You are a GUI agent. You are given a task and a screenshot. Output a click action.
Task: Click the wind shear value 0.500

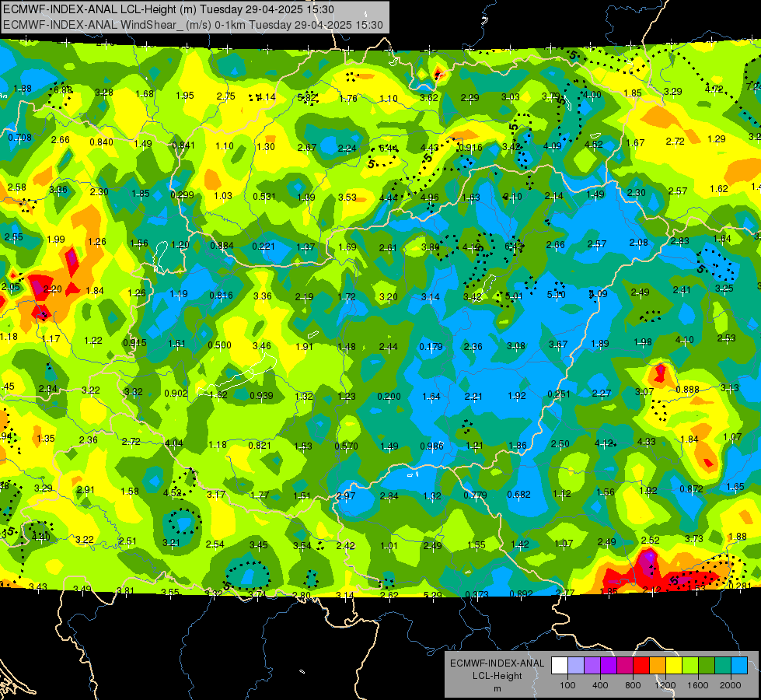(x=219, y=345)
